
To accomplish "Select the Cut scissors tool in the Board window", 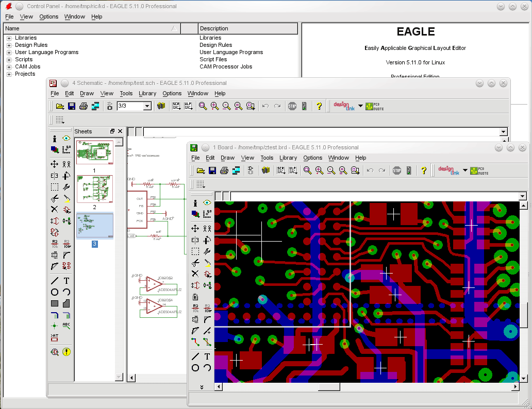I will pos(195,263).
